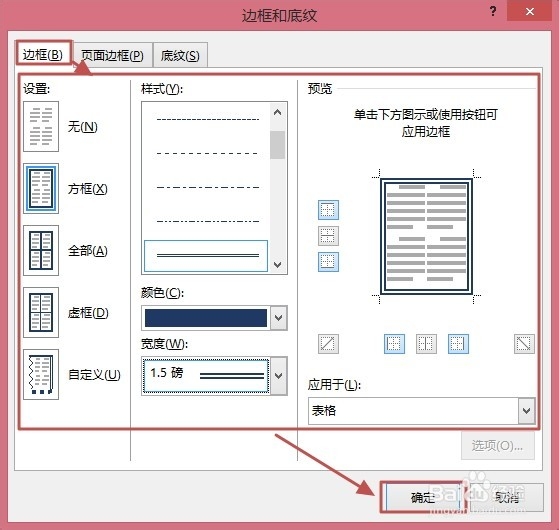Select the None (无) border setting icon
This screenshot has width=559, height=530.
click(x=41, y=127)
